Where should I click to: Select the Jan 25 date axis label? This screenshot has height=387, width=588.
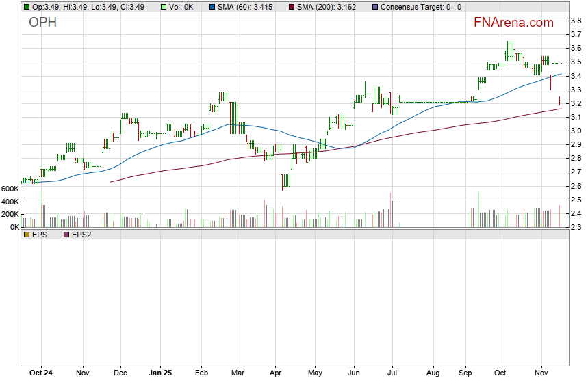159,374
